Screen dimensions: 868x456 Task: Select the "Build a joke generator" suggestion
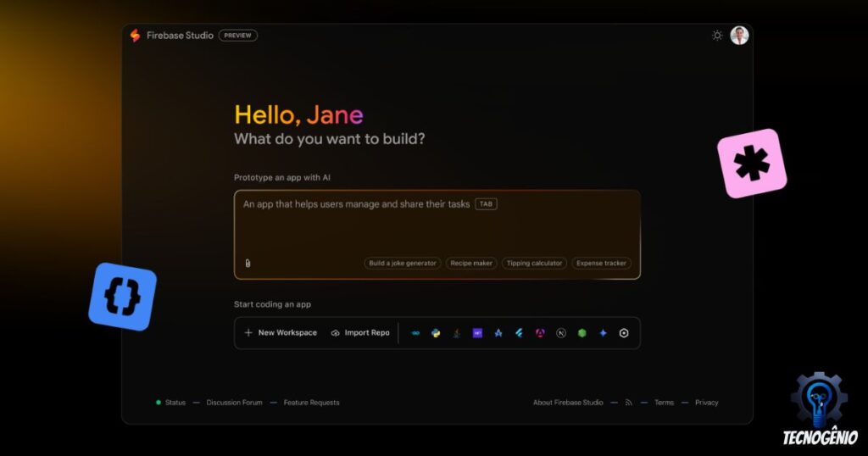(x=403, y=263)
